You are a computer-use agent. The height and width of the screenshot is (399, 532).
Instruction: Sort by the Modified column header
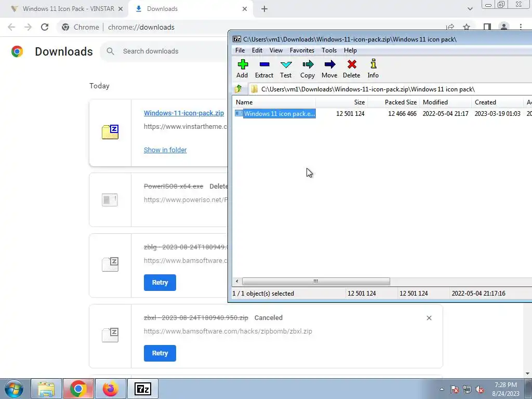(445, 102)
